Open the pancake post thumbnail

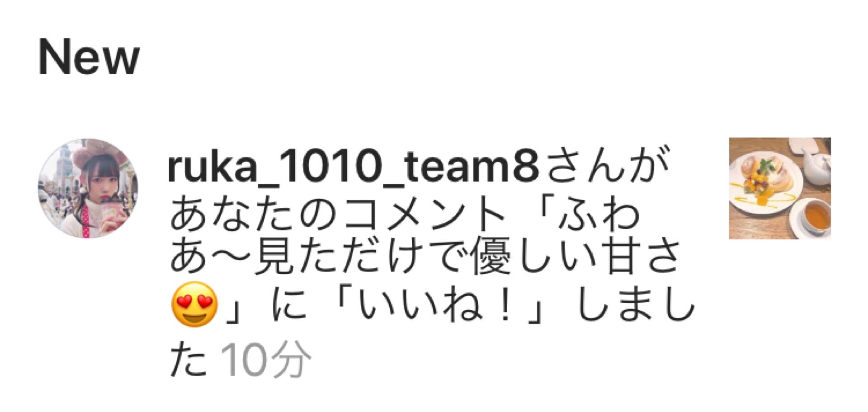tap(780, 188)
